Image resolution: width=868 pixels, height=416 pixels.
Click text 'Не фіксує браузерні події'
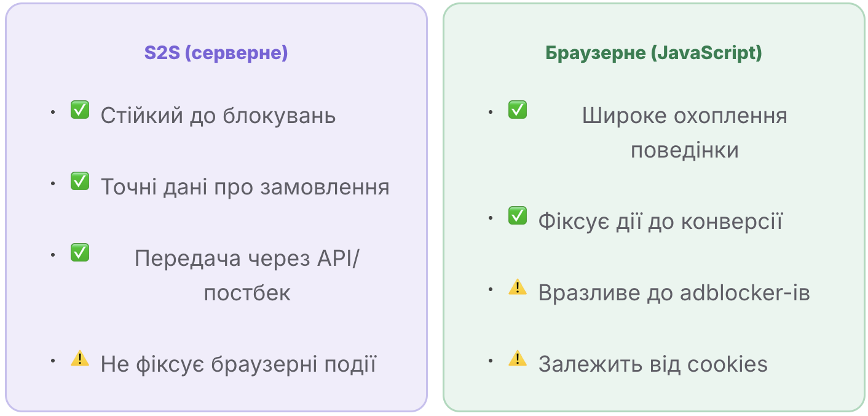click(239, 364)
